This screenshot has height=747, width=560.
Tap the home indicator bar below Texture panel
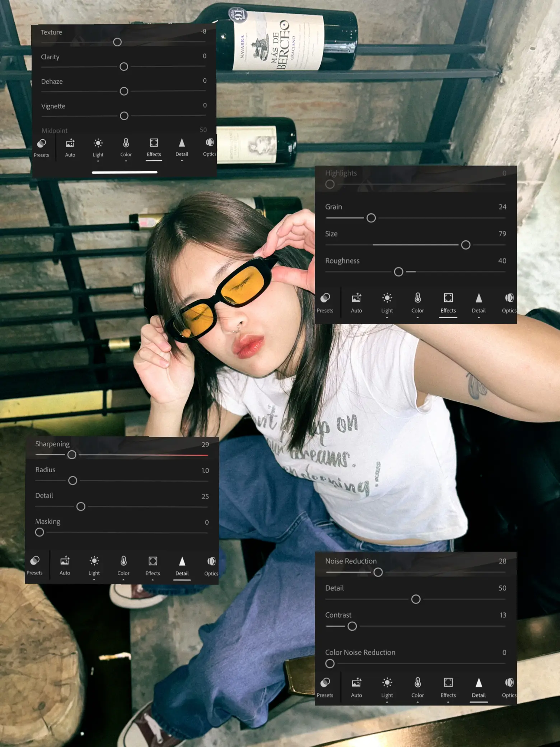pos(125,172)
